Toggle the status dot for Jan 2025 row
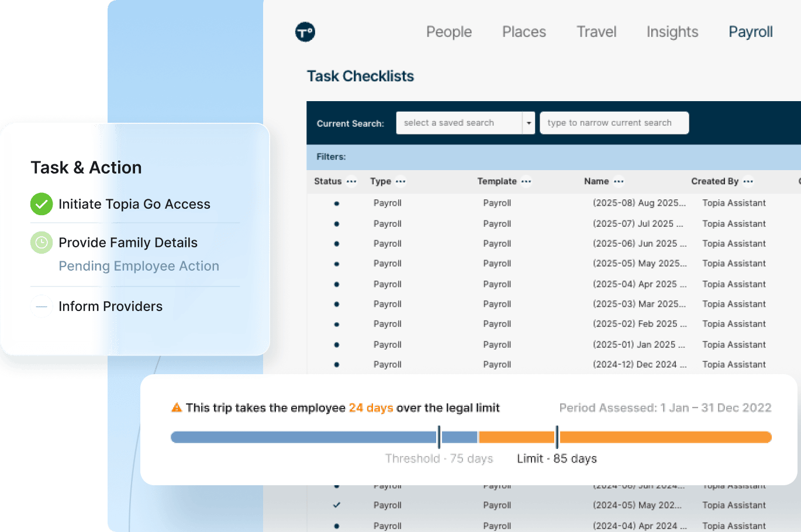The width and height of the screenshot is (801, 532). pos(337,345)
